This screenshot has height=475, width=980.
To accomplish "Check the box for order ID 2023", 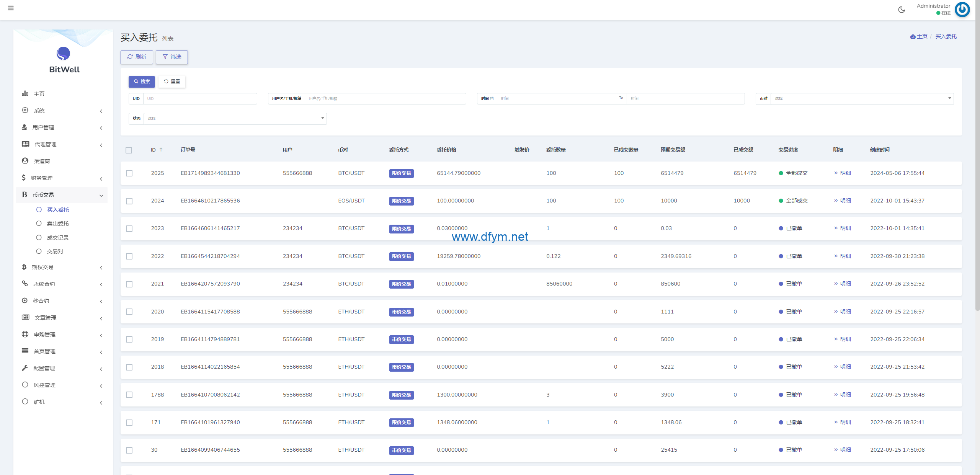I will coord(129,229).
